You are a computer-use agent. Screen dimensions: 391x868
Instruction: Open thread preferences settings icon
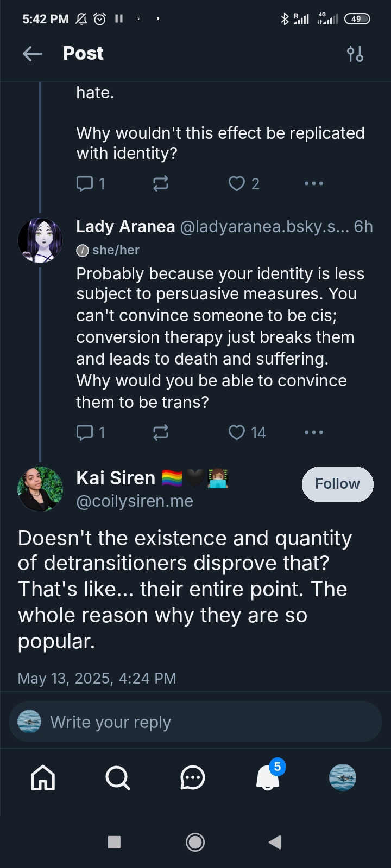[355, 54]
